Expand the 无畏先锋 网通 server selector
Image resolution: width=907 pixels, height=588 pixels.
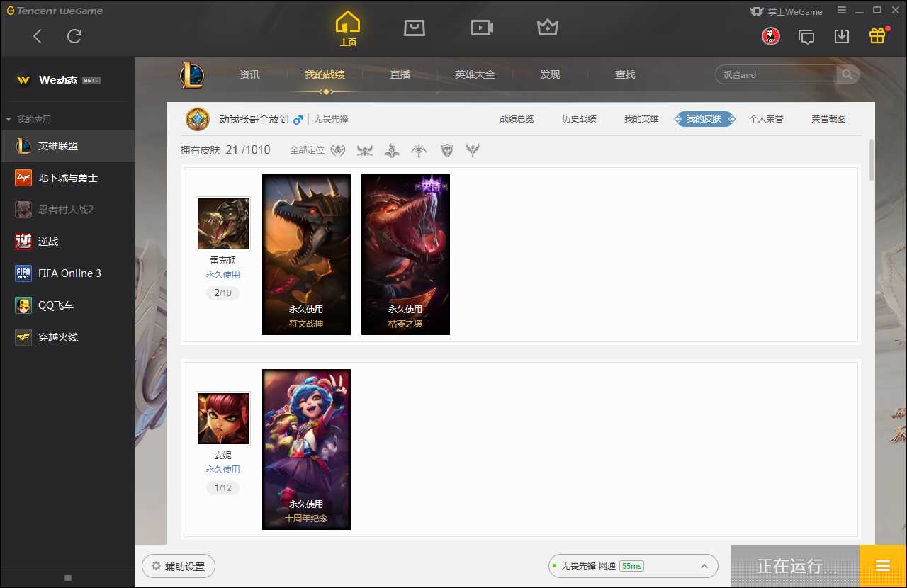(633, 566)
